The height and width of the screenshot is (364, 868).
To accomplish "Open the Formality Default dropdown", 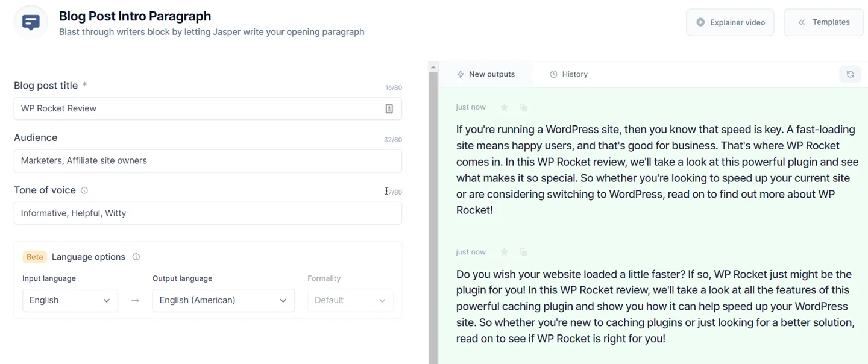I will pos(350,300).
